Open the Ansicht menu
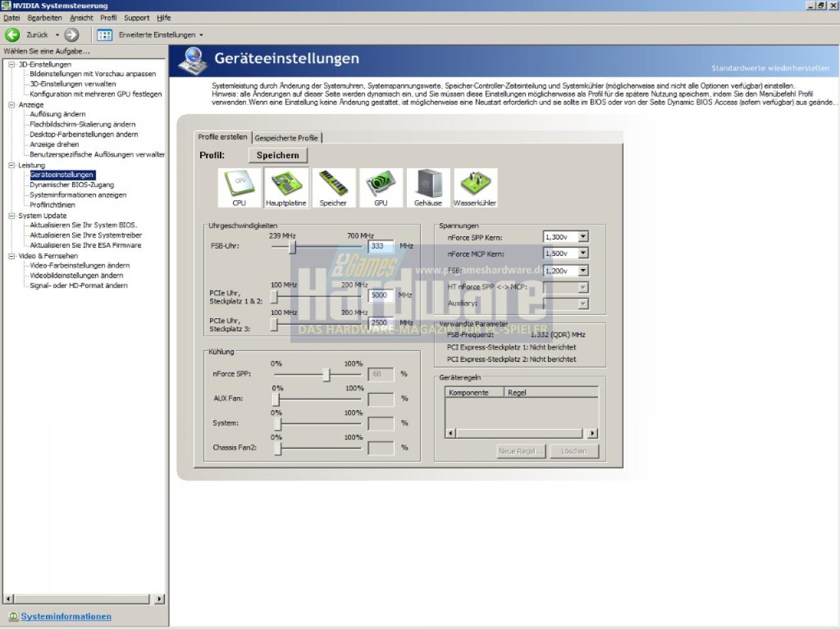The height and width of the screenshot is (630, 840). click(81, 18)
